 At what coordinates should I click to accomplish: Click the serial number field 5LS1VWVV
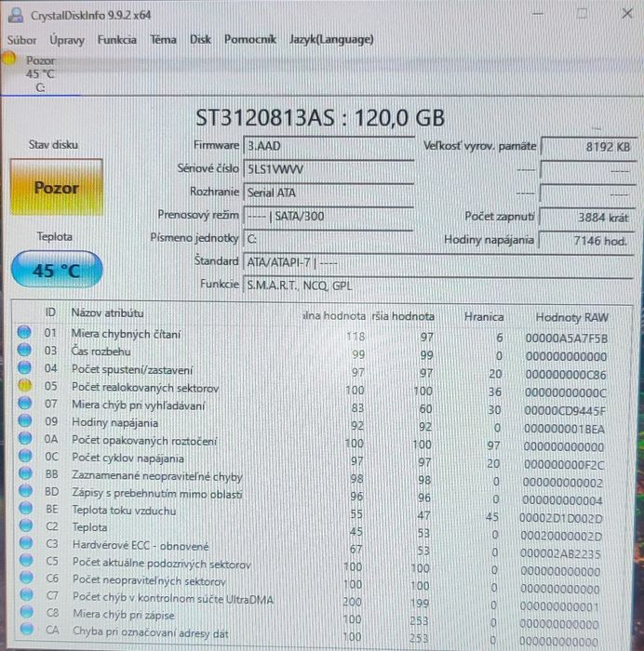329,169
